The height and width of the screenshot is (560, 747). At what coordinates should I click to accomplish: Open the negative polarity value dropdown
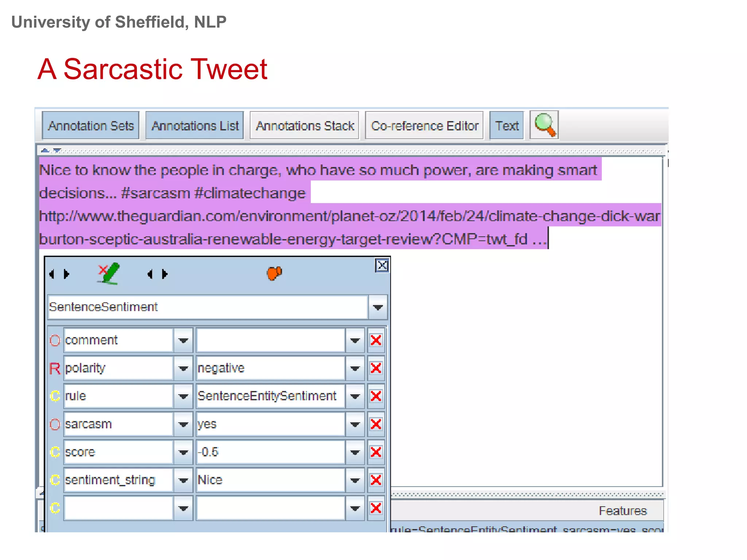pyautogui.click(x=355, y=368)
